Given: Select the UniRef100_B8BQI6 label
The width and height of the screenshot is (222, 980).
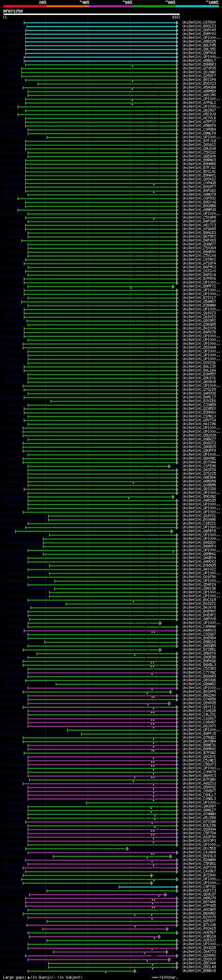Looking at the screenshot, I should coord(199,642).
